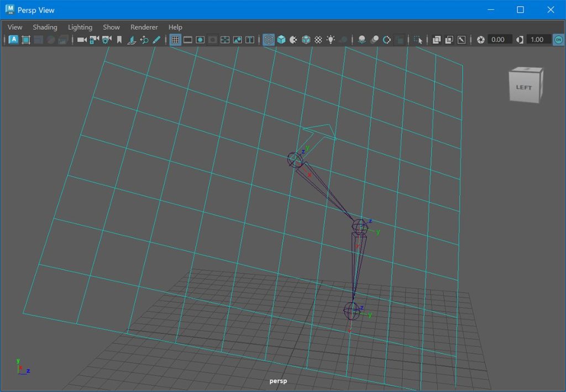Switch to Wireframe shading

pyautogui.click(x=269, y=40)
